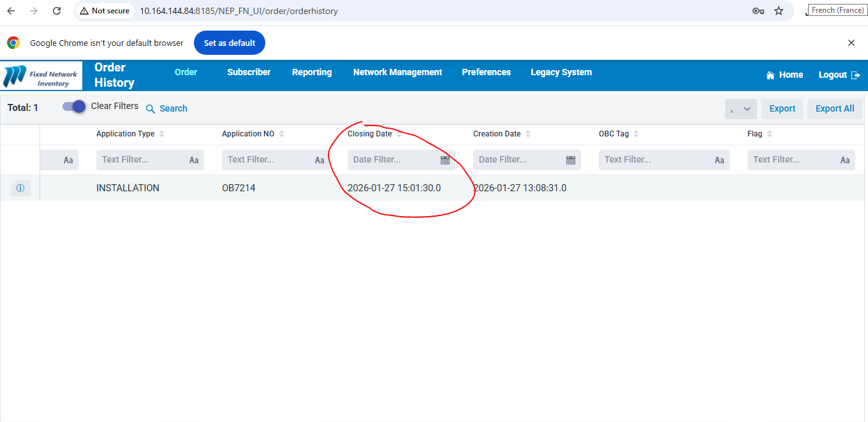Viewport: 868px width, 422px height.
Task: Sort by the Application Type column
Action: tap(162, 134)
